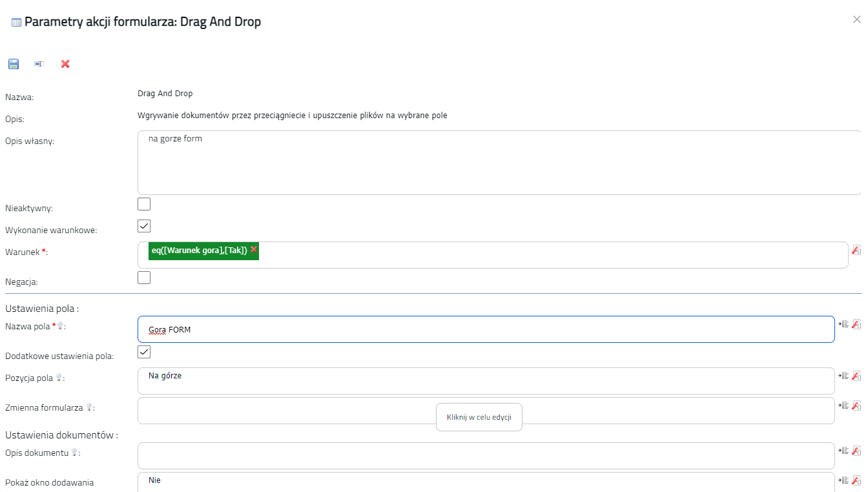Click the empty Opis dokumentu field
Screen dimensions: 868x492
pos(486,456)
